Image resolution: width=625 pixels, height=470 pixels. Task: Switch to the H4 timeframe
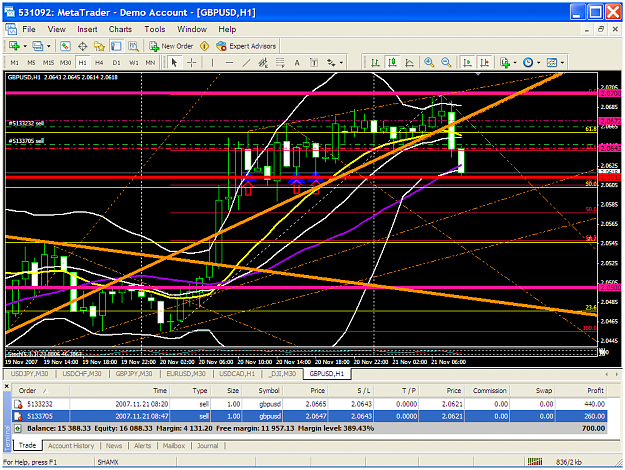tap(99, 63)
